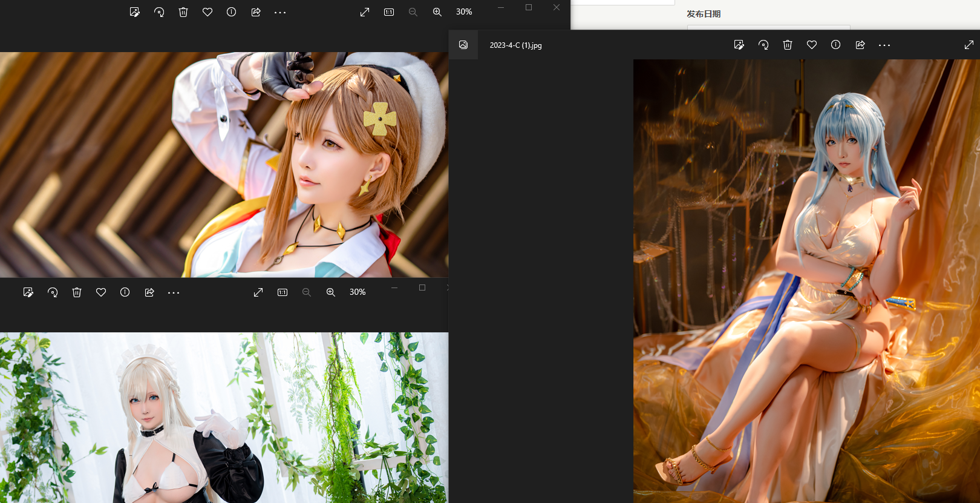Delete the photo in 2023-4-C (1).jpg window
This screenshot has width=980, height=503.
(788, 45)
